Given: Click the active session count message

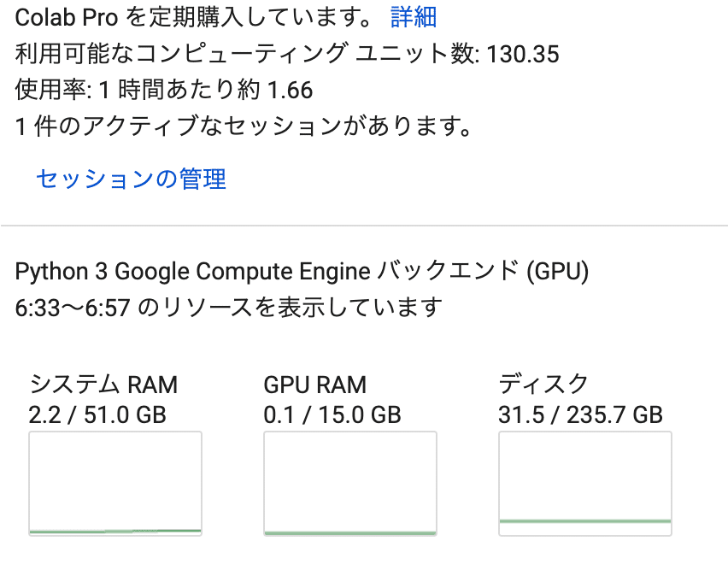Looking at the screenshot, I should coord(244,126).
